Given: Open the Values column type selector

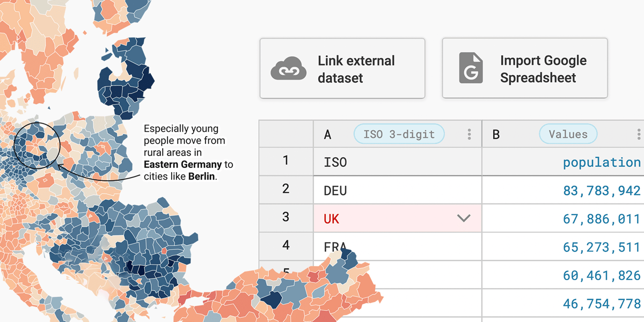Looking at the screenshot, I should (568, 134).
